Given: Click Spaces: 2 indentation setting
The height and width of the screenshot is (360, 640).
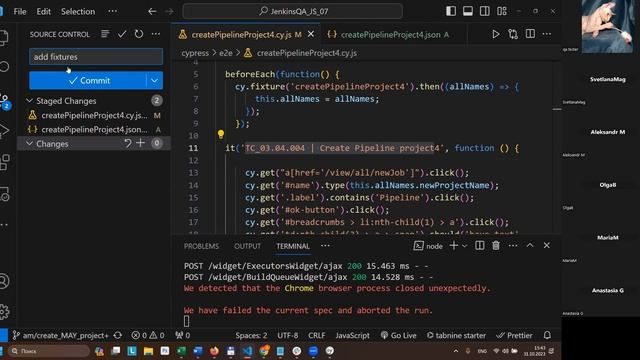Looking at the screenshot, I should point(251,336).
